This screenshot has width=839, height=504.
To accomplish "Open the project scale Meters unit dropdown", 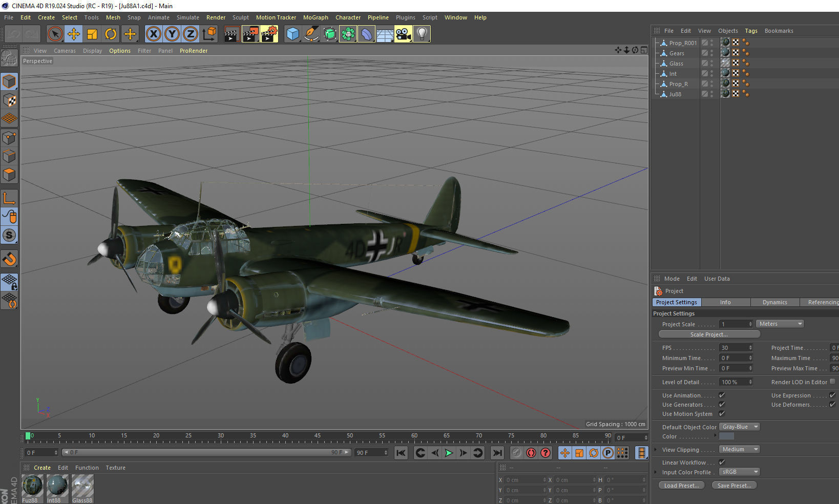I will click(780, 324).
